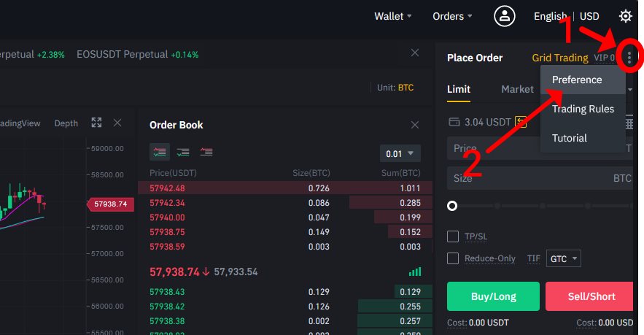Switch to the Market order tab
644x335 pixels.
(518, 89)
